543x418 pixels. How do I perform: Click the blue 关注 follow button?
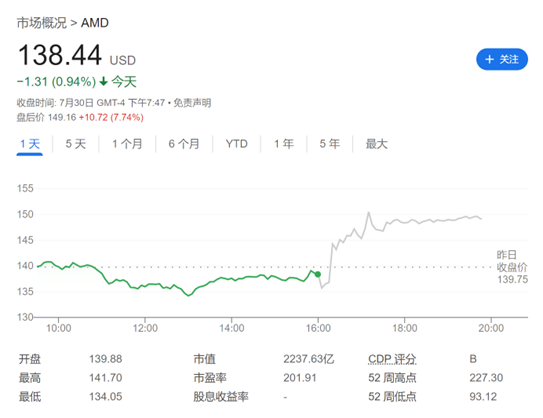tap(502, 59)
